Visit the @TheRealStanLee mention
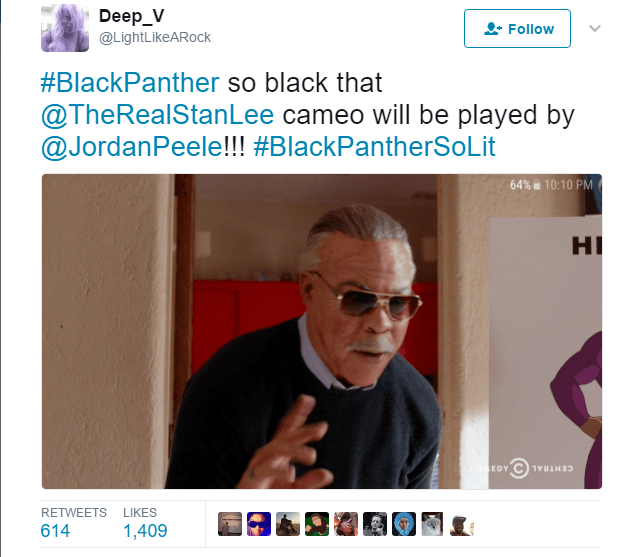Image resolution: width=639 pixels, height=557 pixels. pyautogui.click(x=157, y=114)
